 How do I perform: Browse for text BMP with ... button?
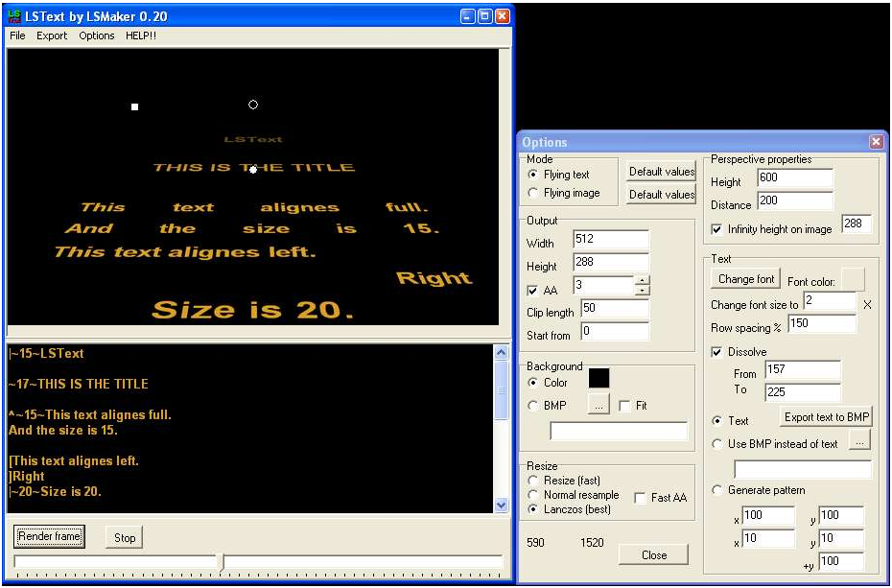click(x=860, y=440)
